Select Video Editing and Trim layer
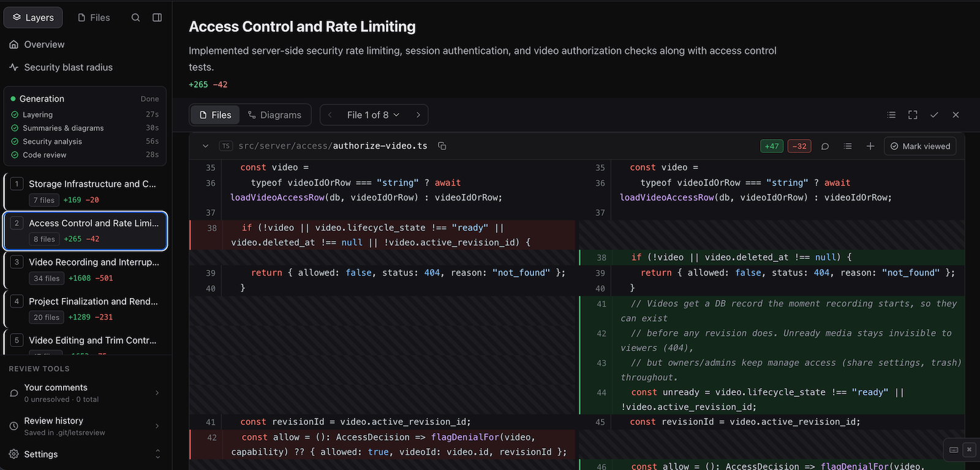The image size is (980, 470). [85, 343]
